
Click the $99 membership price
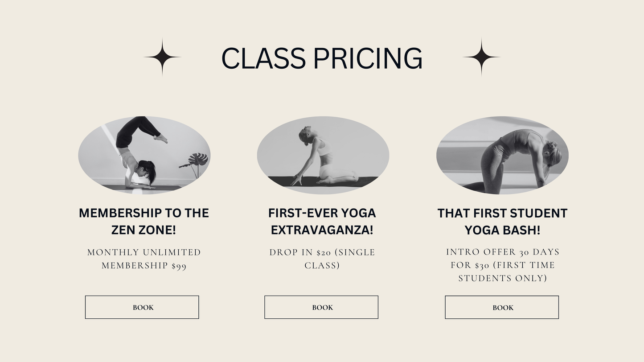(179, 266)
